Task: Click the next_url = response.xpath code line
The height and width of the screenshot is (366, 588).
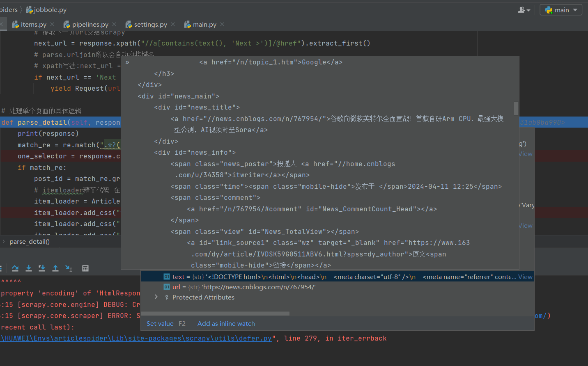Action: (x=202, y=43)
